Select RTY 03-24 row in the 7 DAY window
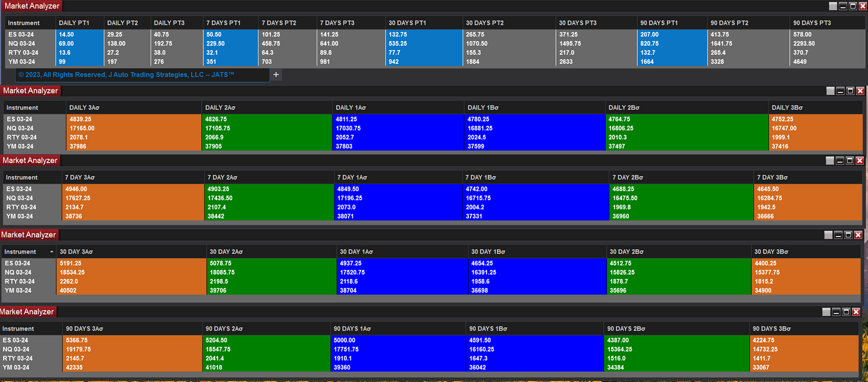The width and height of the screenshot is (868, 382). pos(432,207)
